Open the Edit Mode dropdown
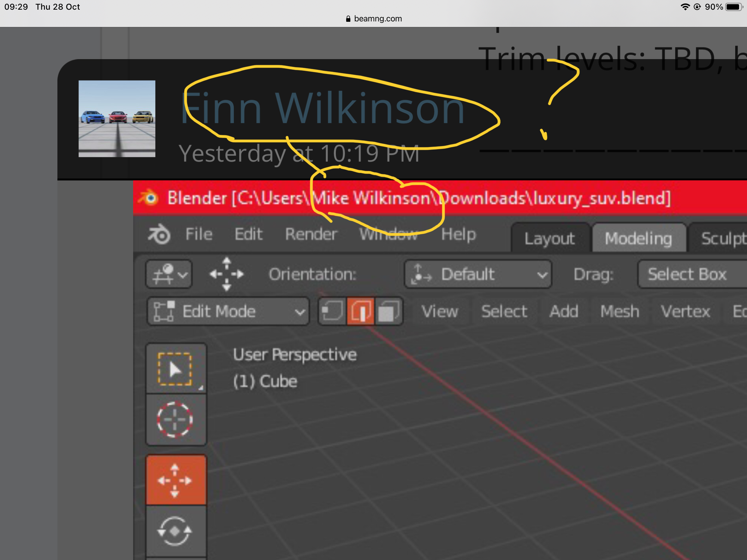The height and width of the screenshot is (560, 747). click(228, 311)
